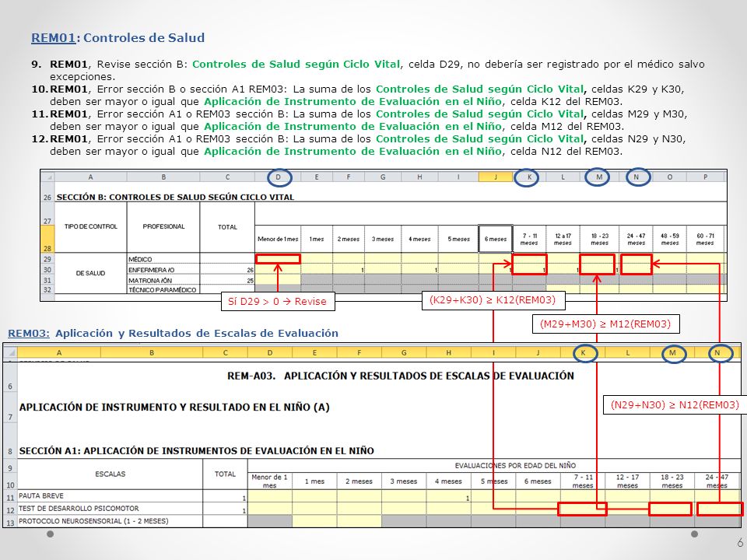Click the select-all corner of REM01 sheet
The width and height of the screenshot is (747, 560).
47,177
